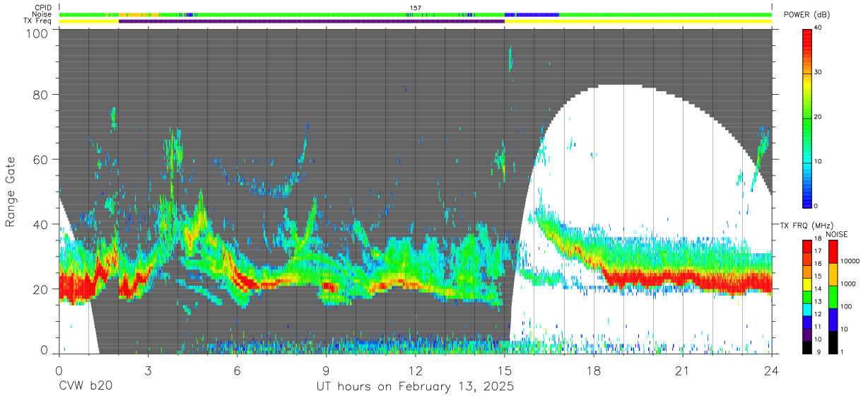Click the CPID value 157

[x=416, y=8]
